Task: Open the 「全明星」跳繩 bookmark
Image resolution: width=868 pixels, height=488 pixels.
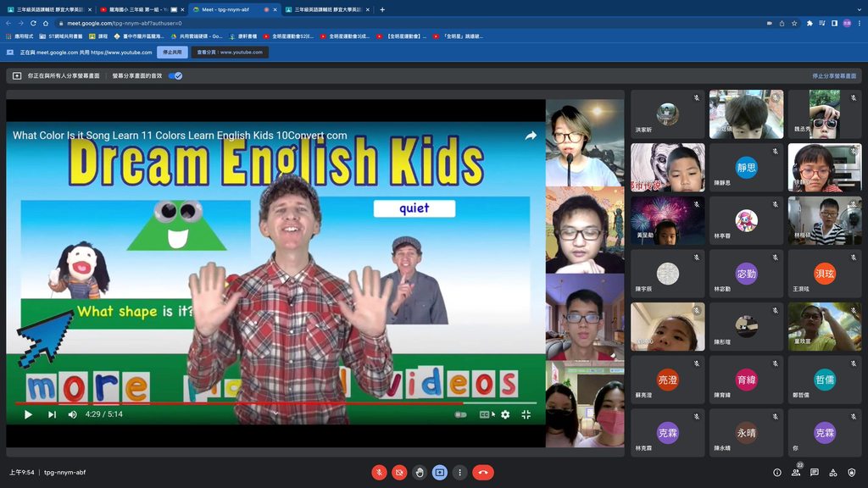Action: click(x=459, y=36)
